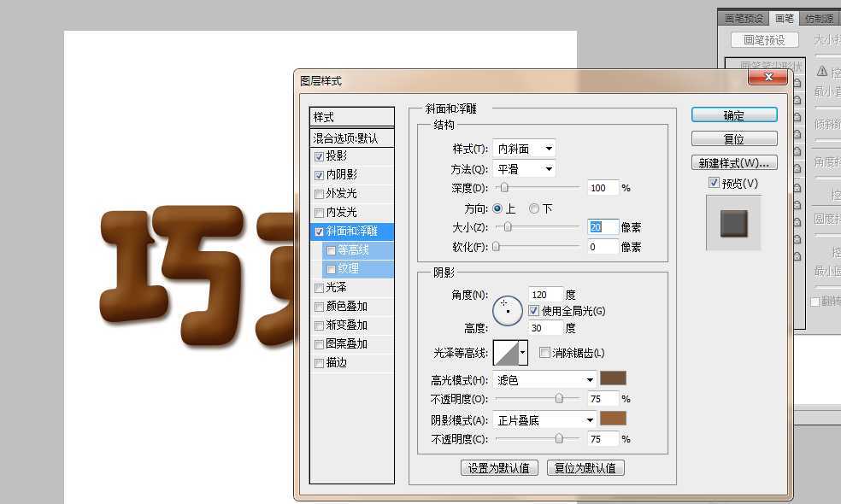Screen dimensions: 841x504
Task: Click the angle dial to change shadow angle
Action: point(507,310)
